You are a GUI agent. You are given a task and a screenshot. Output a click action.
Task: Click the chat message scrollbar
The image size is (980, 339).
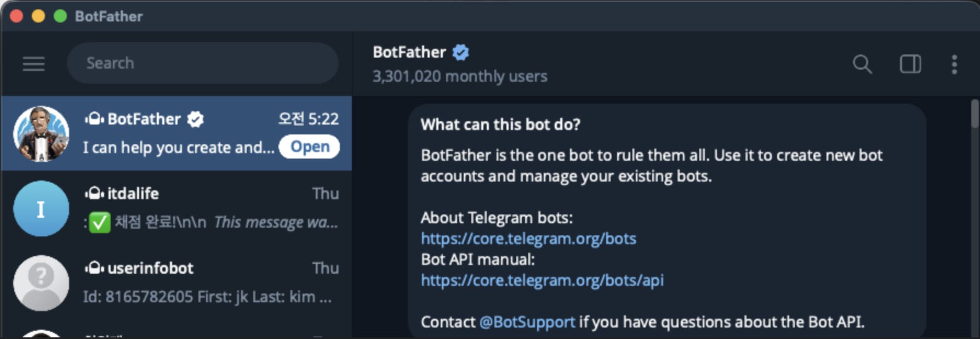pos(974,114)
